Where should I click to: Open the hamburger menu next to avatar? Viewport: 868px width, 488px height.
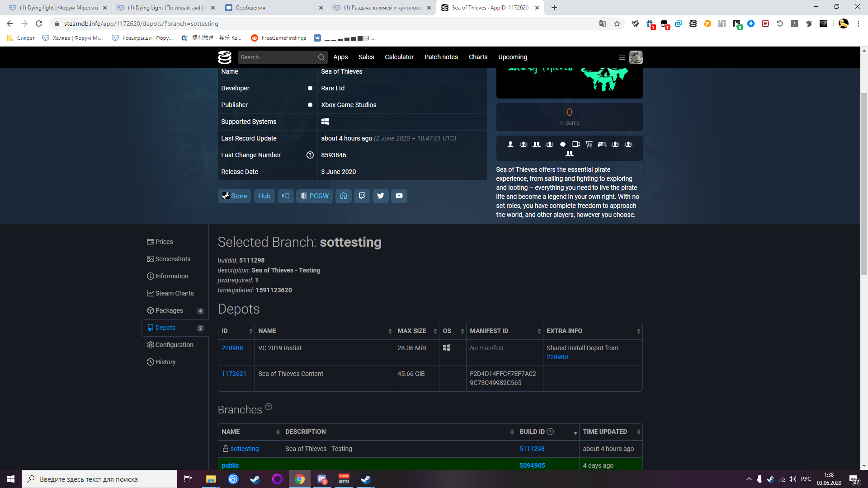coord(622,57)
